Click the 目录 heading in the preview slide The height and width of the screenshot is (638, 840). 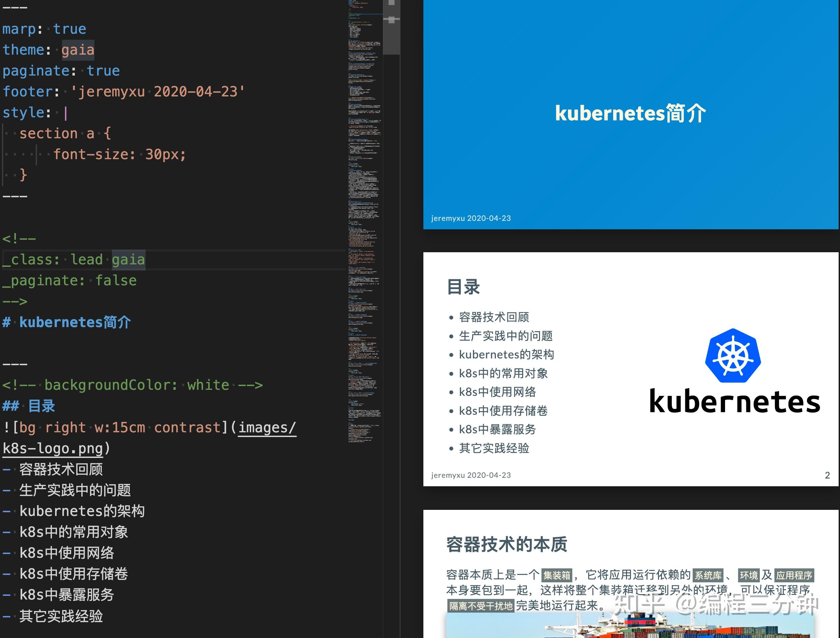(x=463, y=287)
